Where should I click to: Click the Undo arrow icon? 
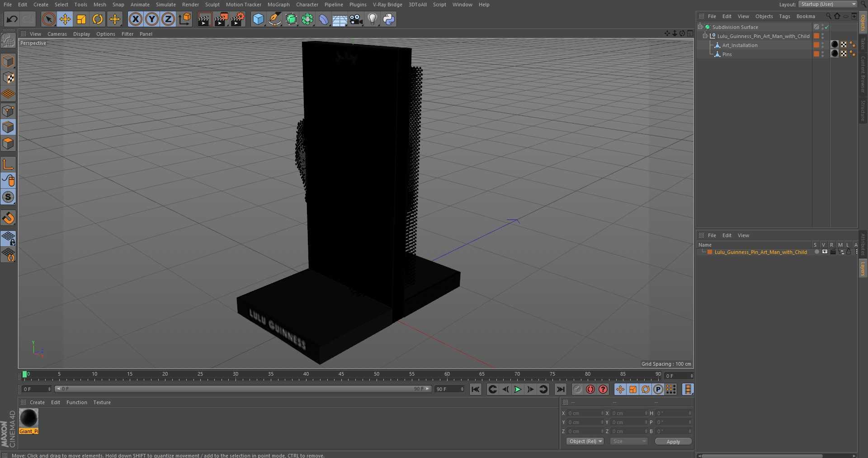[x=12, y=19]
